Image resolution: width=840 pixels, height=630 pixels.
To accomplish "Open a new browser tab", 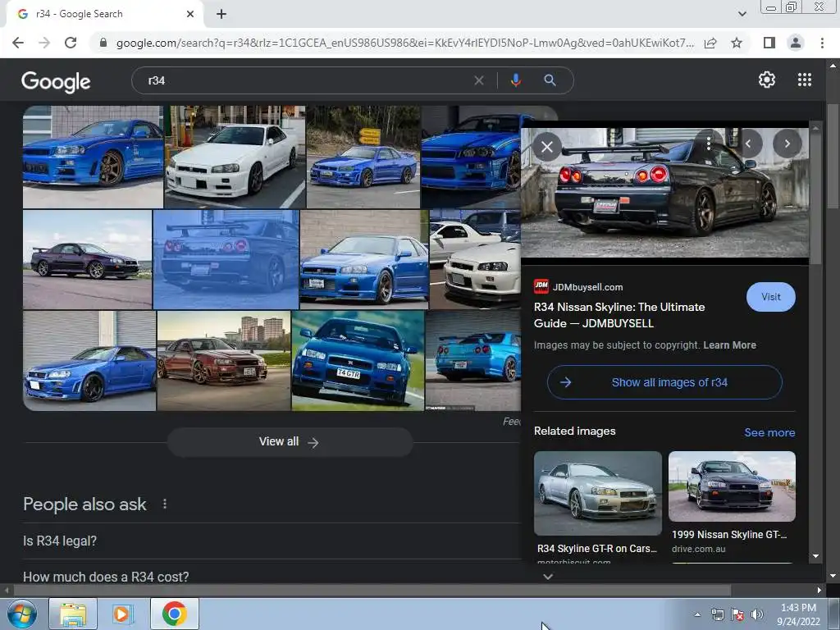I will [221, 14].
